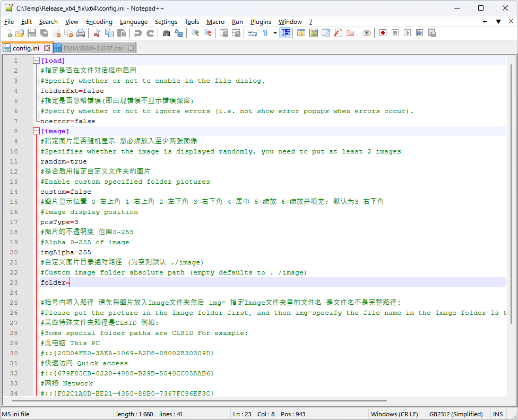Switch to the EMIASSIMI-24247.csv tab
Viewport: 518px width, 420px height.
93,48
